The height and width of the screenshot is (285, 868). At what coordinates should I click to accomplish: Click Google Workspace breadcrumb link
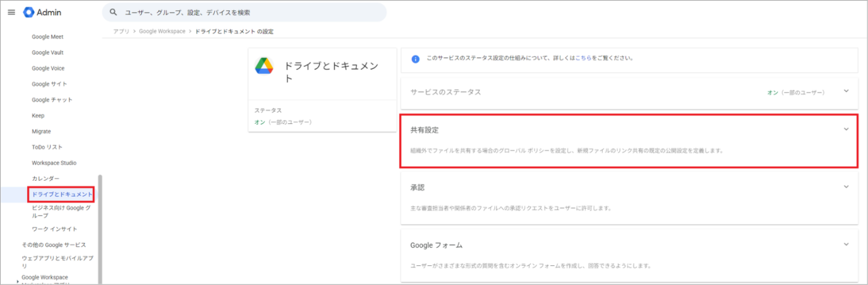point(162,31)
